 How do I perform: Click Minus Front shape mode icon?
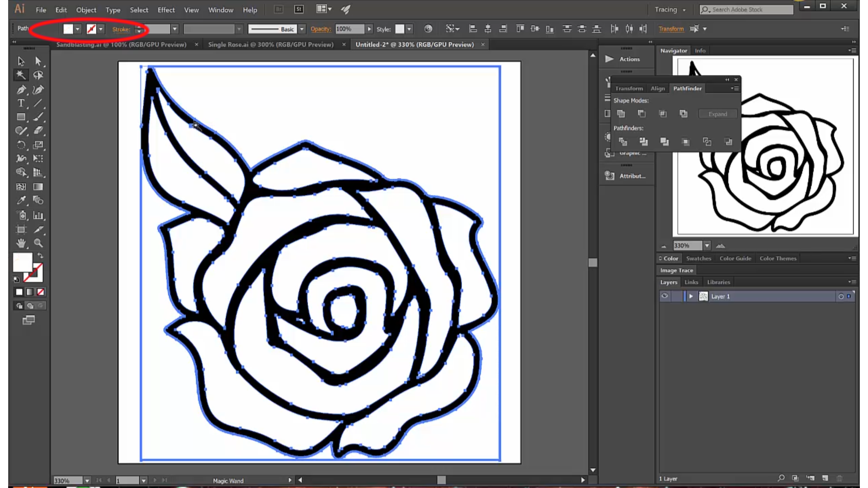[642, 114]
